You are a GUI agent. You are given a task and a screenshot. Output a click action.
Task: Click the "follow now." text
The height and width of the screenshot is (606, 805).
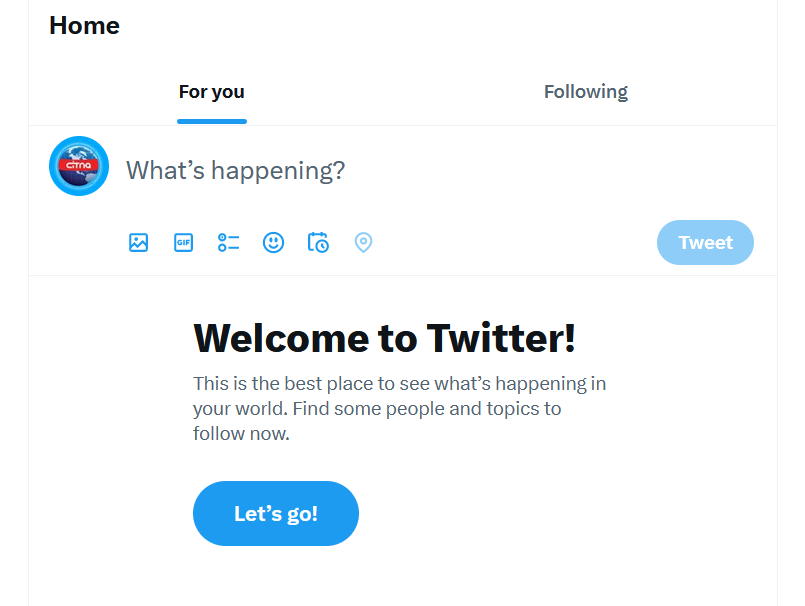tap(241, 434)
